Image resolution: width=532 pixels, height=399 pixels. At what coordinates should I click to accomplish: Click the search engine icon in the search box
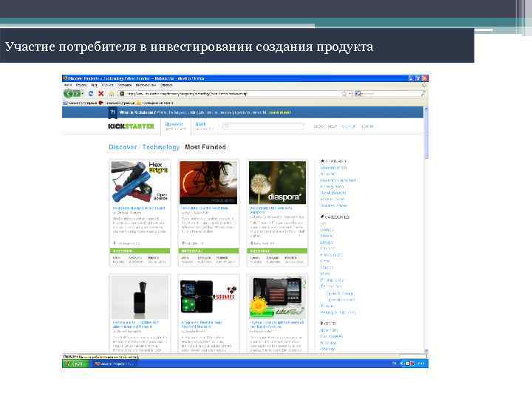click(x=358, y=94)
